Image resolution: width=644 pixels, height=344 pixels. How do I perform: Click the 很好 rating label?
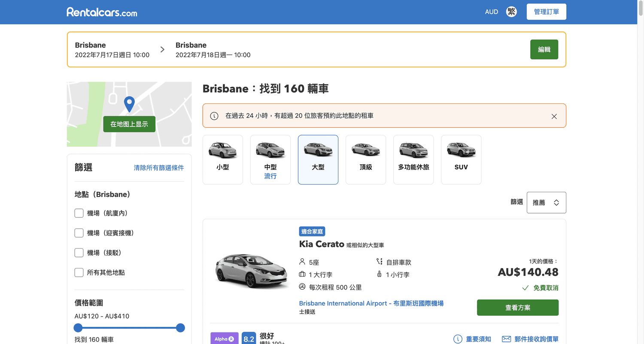[x=267, y=336]
